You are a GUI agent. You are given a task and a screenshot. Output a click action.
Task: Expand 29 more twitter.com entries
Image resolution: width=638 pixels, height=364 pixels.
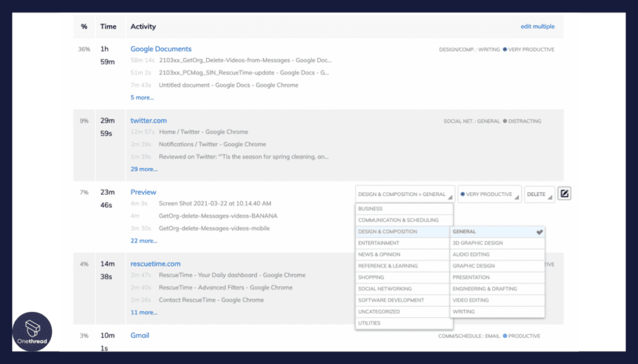point(144,169)
